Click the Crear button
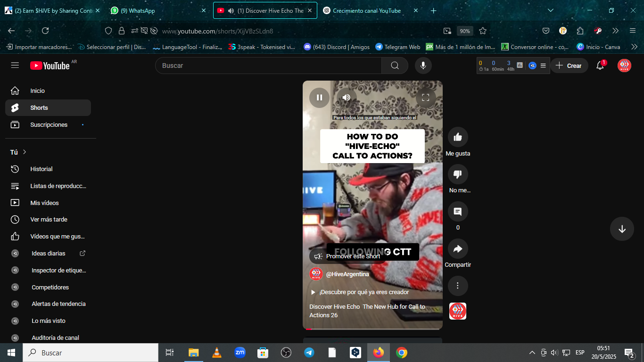This screenshot has width=644, height=362. click(x=570, y=66)
